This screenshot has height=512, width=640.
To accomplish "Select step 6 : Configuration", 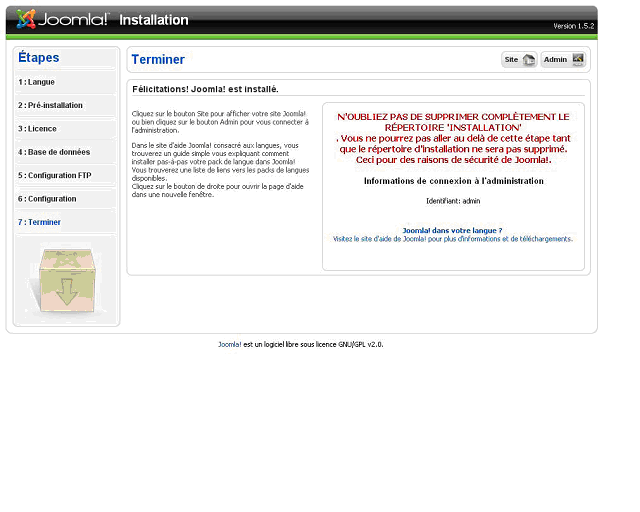I will click(x=47, y=199).
